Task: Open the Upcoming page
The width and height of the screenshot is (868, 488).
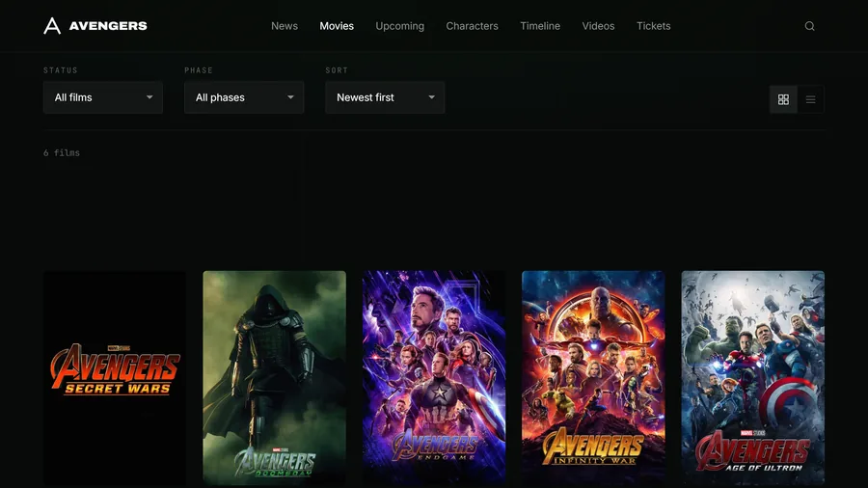Action: (399, 26)
